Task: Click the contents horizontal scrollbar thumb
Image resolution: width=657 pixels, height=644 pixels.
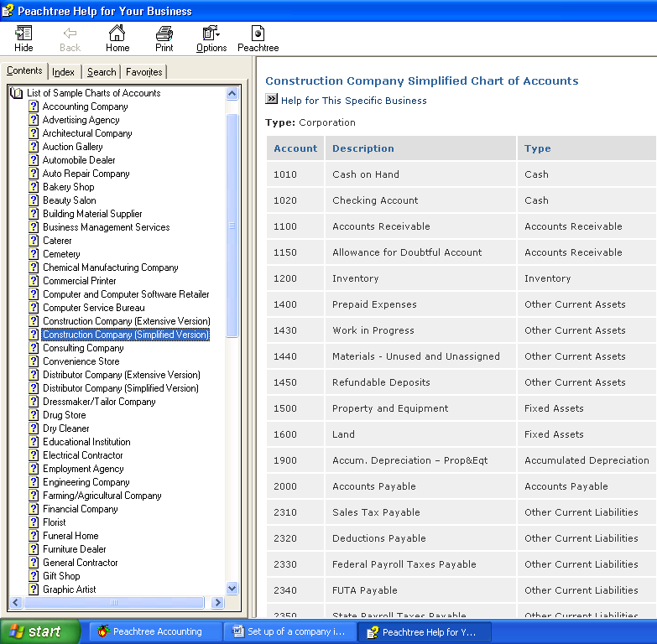Action: [x=114, y=602]
